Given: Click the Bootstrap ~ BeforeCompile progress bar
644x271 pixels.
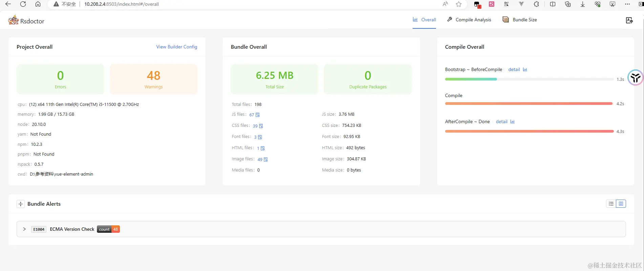Looking at the screenshot, I should (529, 79).
